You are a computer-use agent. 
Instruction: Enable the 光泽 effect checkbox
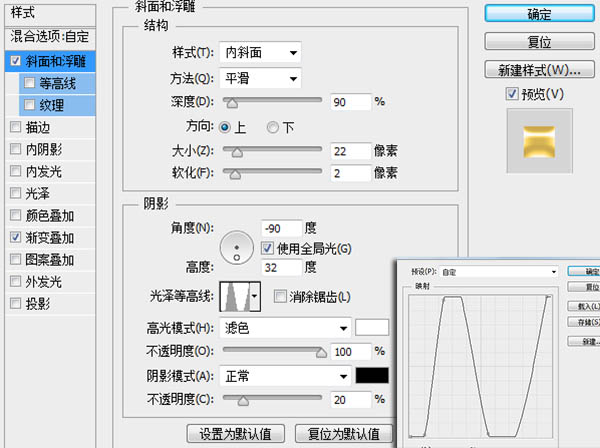(x=16, y=193)
